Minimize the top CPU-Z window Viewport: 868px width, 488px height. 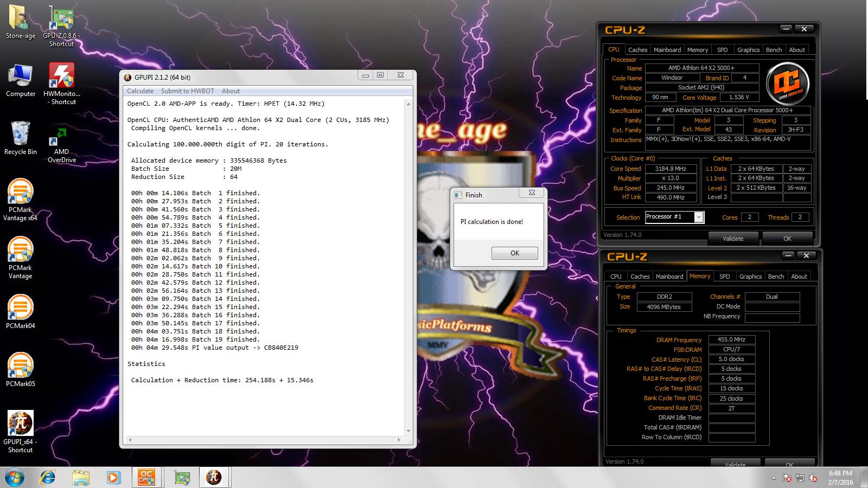[786, 29]
